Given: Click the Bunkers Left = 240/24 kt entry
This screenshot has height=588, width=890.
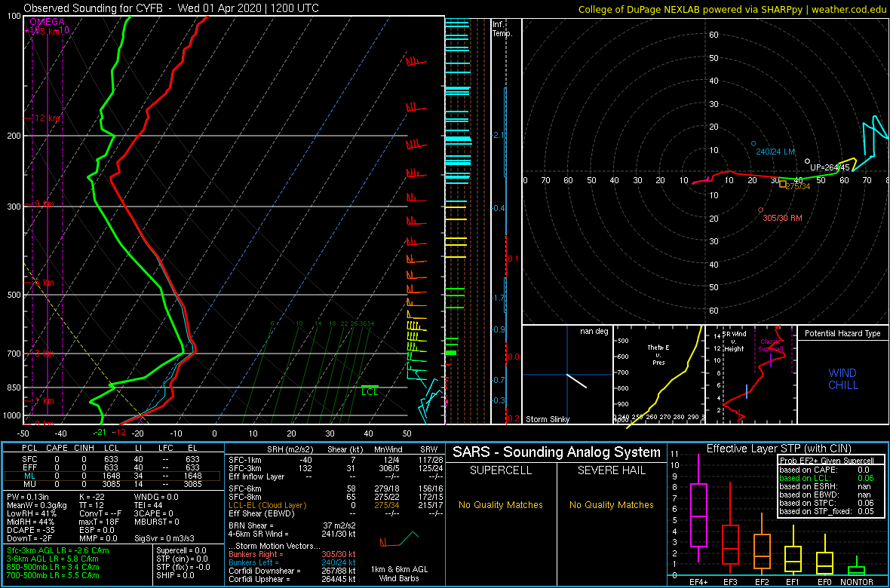Looking at the screenshot, I should tap(293, 562).
